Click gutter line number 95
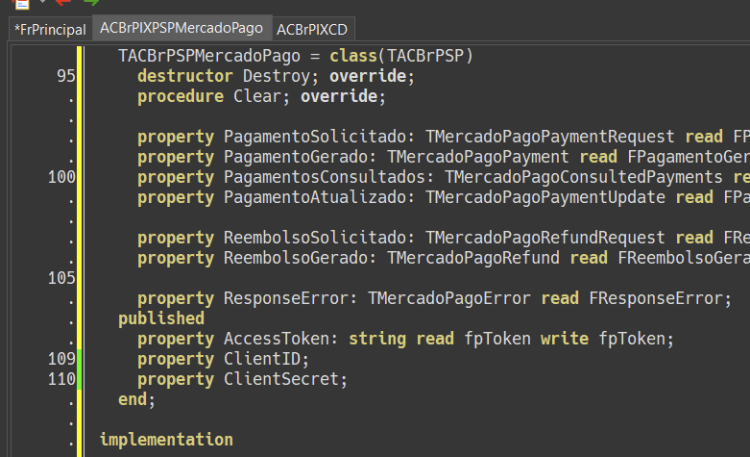 [x=66, y=76]
